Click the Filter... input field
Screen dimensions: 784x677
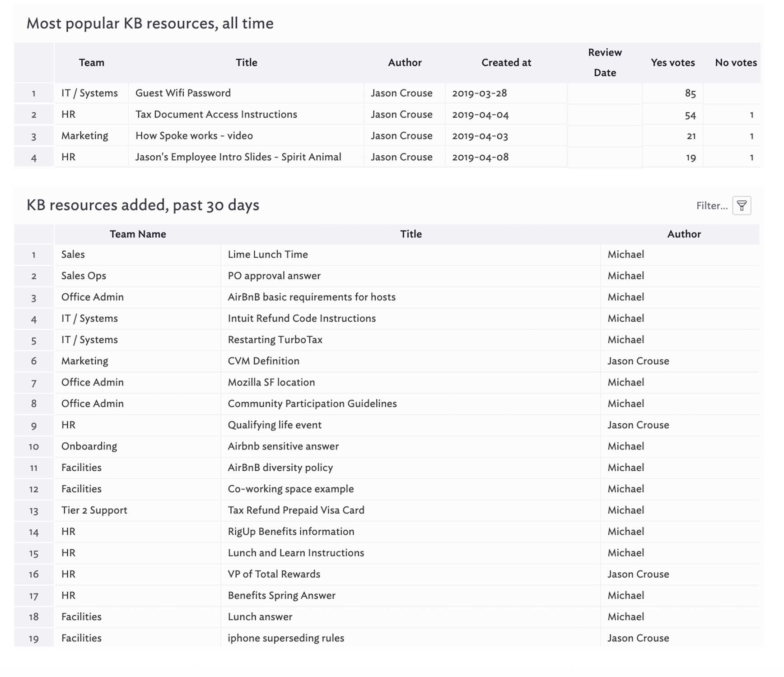click(712, 206)
